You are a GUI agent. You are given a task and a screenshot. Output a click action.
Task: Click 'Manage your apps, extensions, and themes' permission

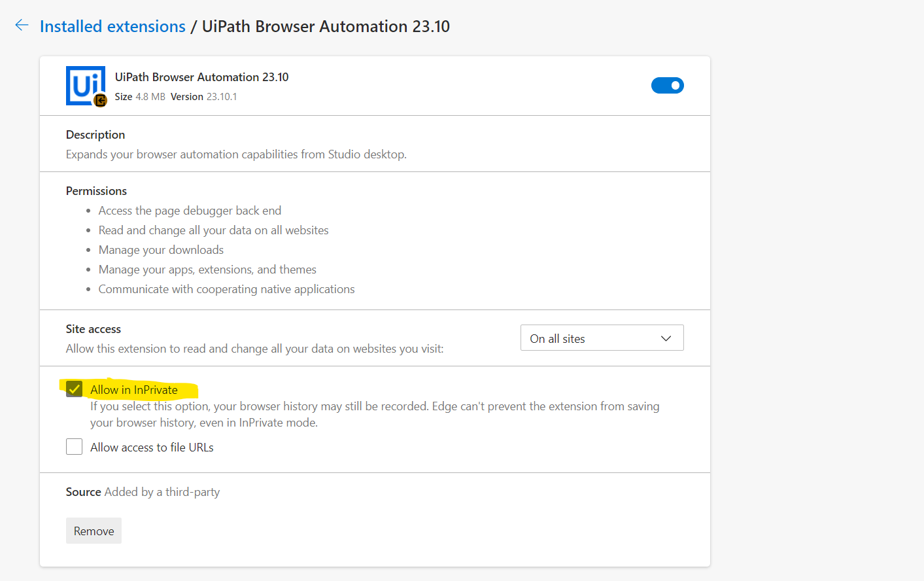(207, 270)
